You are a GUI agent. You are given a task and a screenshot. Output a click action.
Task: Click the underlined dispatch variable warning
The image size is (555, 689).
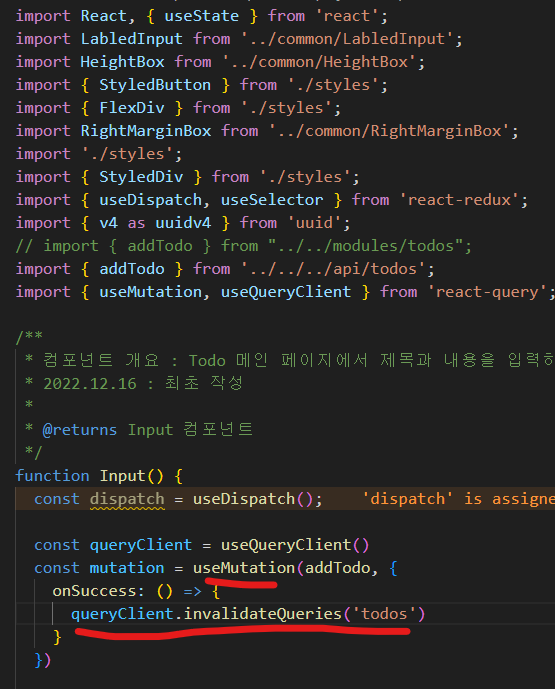127,499
